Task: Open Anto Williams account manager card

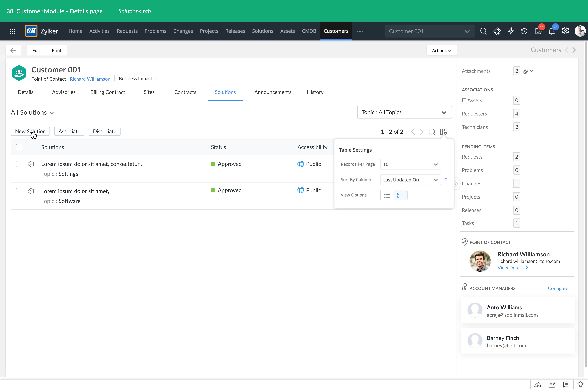Action: point(518,310)
